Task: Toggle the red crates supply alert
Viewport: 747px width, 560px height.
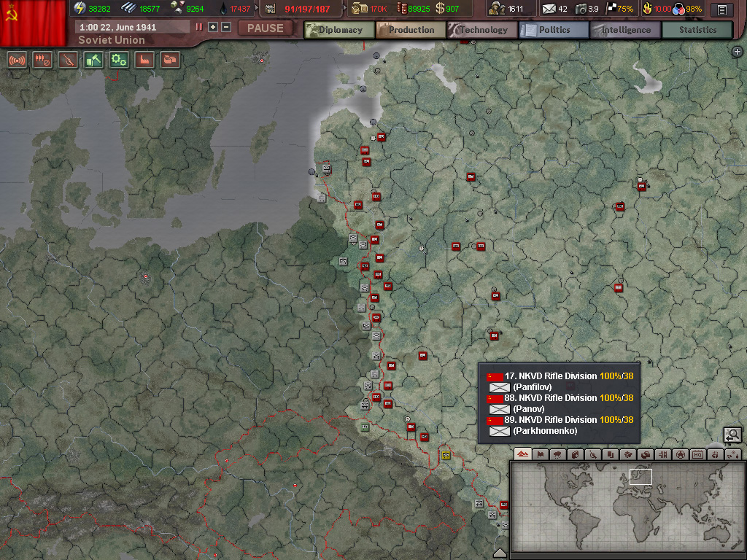Action: (170, 60)
